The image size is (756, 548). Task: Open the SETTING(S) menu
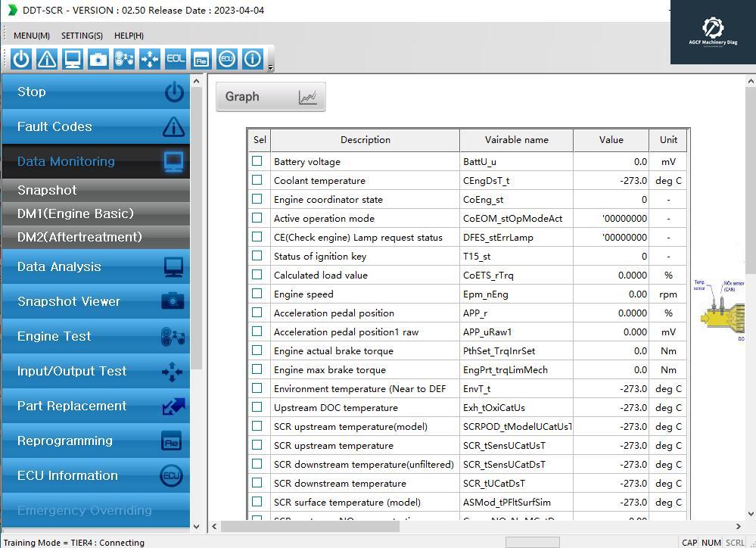pyautogui.click(x=82, y=36)
